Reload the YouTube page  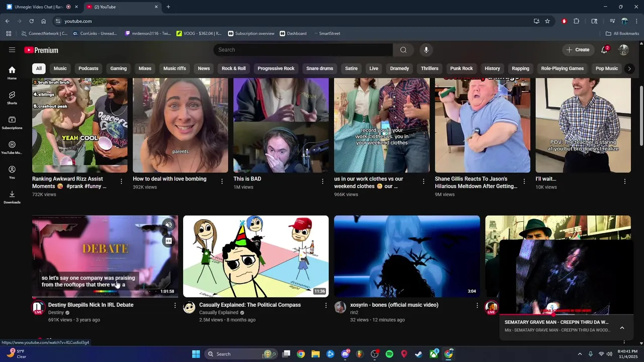point(31,21)
